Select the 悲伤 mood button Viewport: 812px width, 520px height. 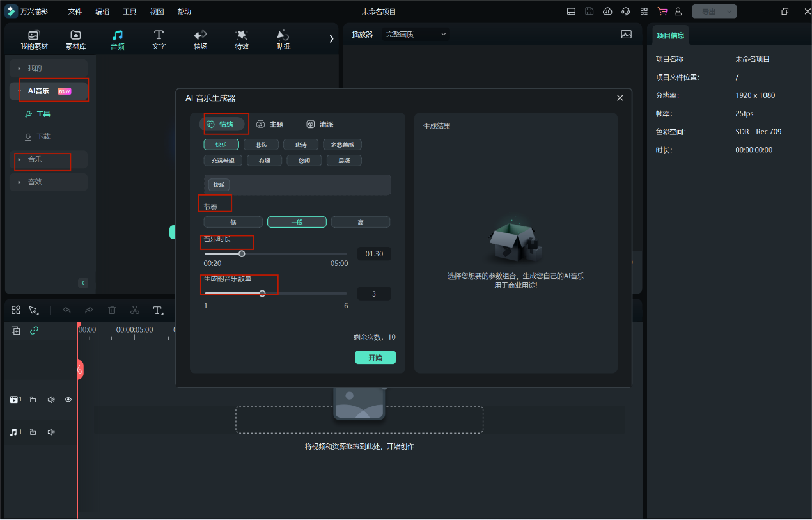tap(261, 145)
